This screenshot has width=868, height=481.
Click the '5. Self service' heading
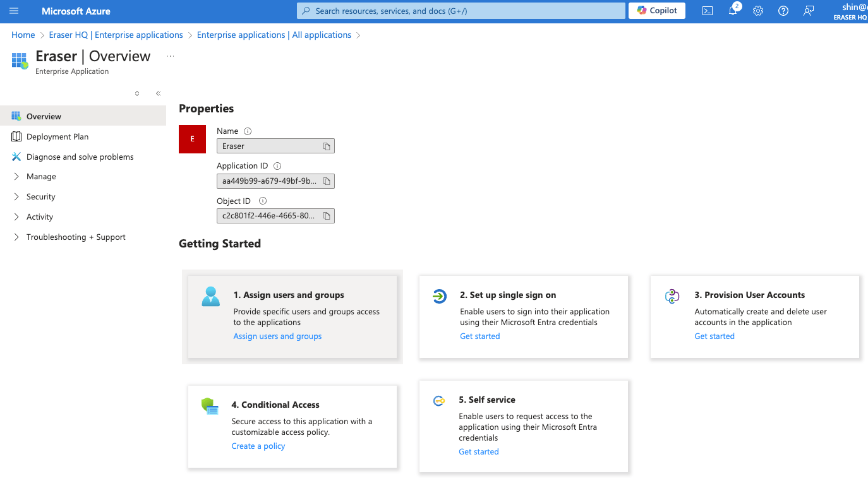point(487,400)
